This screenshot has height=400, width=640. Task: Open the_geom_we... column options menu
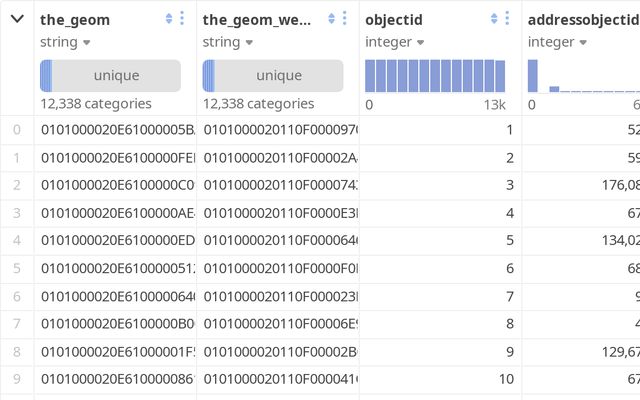pos(345,18)
